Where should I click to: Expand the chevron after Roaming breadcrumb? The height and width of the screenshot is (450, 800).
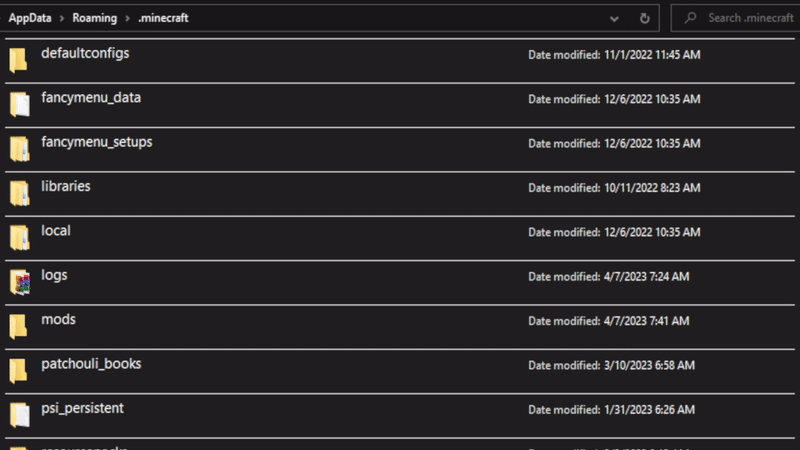point(128,18)
